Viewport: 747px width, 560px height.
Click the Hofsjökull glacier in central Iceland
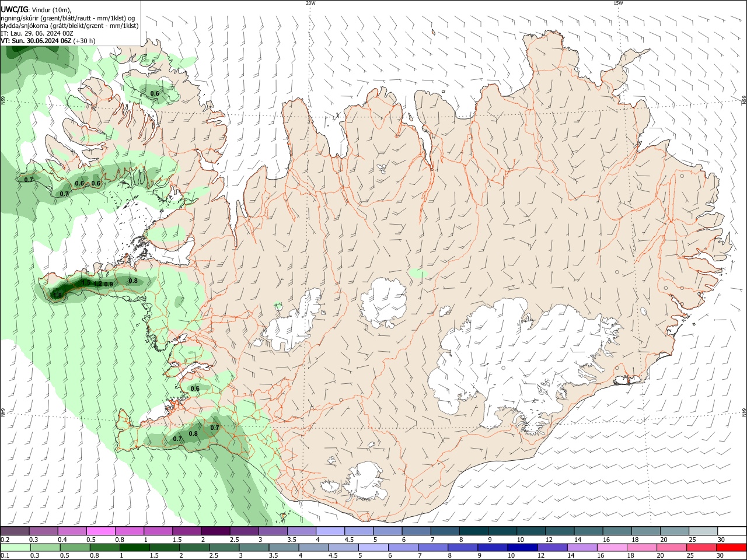coord(383,302)
